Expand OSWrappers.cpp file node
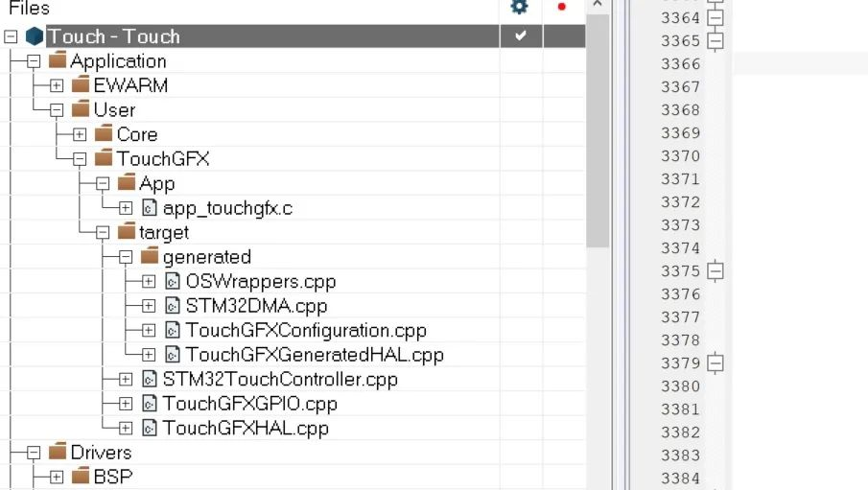Screen dimensions: 868x490 (149, 281)
